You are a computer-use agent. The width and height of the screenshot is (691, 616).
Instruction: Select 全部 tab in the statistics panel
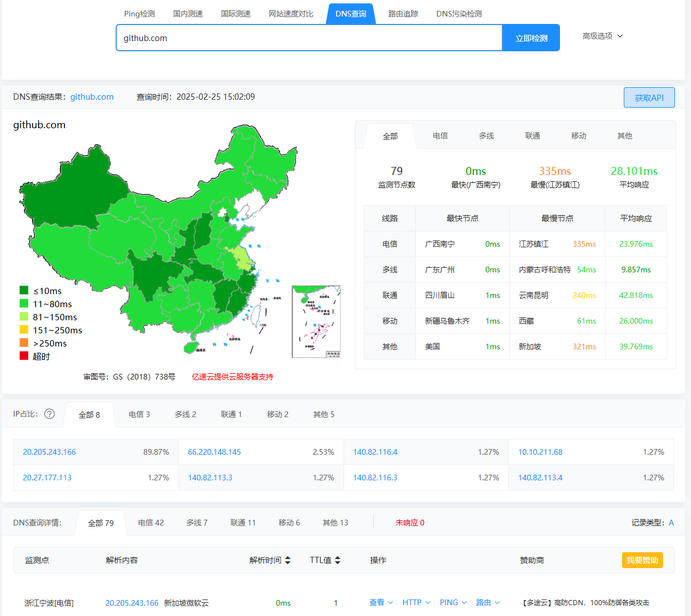point(390,136)
